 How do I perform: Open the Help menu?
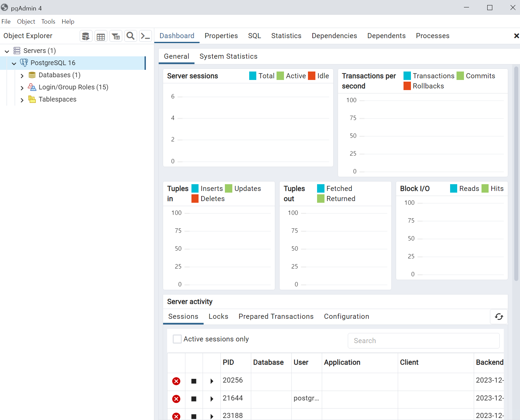coord(68,22)
